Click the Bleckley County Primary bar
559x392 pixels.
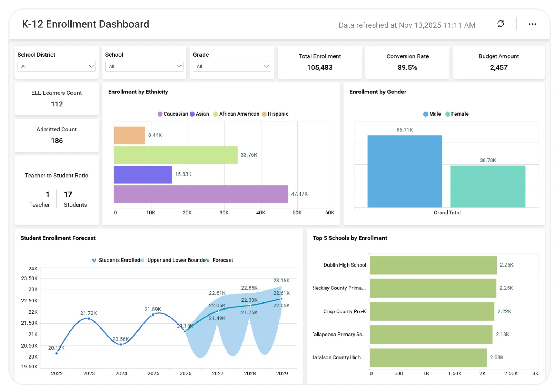tap(433, 288)
